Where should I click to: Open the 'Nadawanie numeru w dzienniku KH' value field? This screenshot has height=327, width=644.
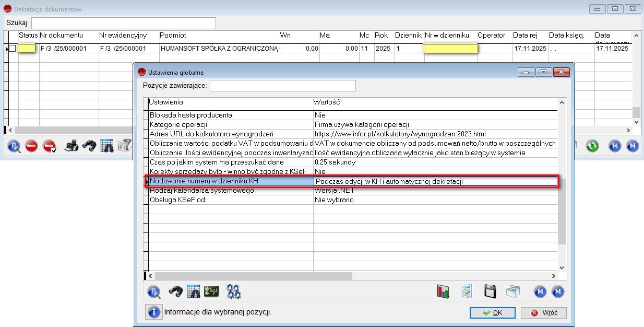point(435,181)
